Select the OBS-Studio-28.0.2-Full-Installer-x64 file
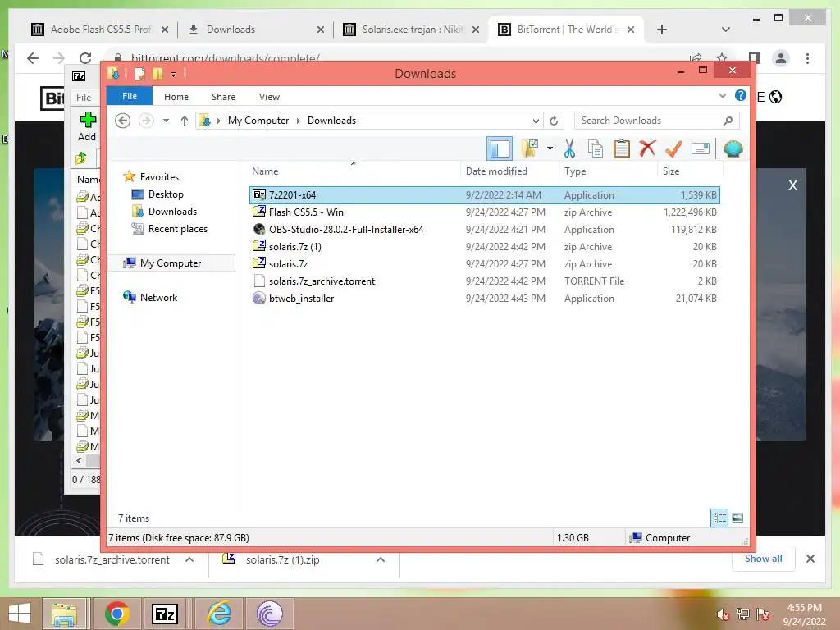 [484, 230]
